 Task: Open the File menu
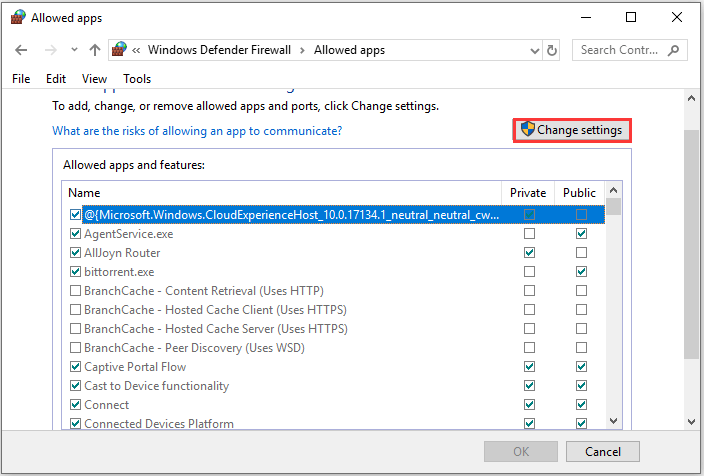[21, 79]
